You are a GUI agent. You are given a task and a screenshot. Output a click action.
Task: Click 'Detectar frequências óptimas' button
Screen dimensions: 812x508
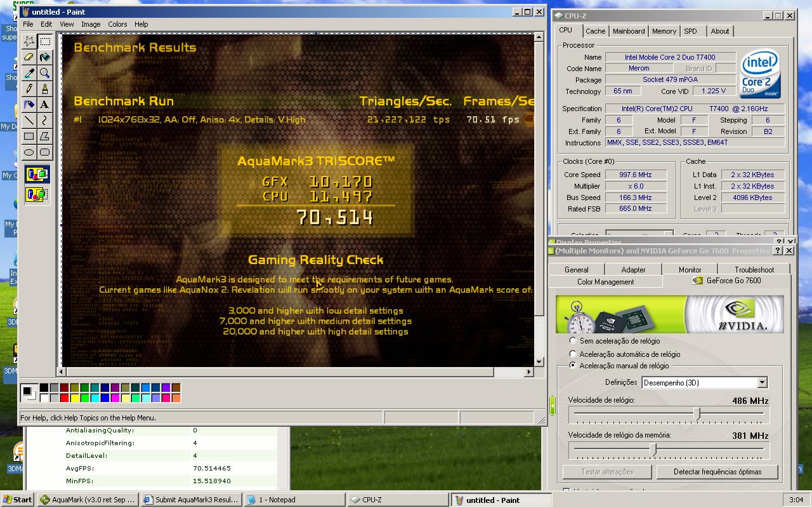717,472
